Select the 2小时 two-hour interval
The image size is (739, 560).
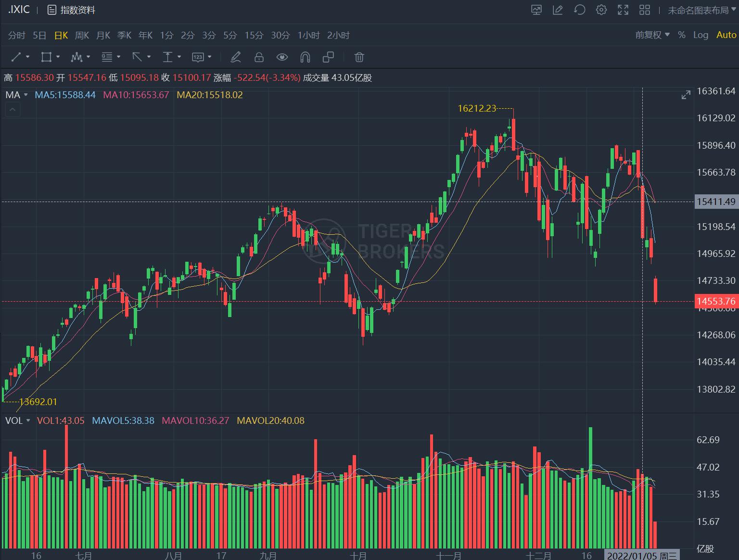[x=338, y=35]
